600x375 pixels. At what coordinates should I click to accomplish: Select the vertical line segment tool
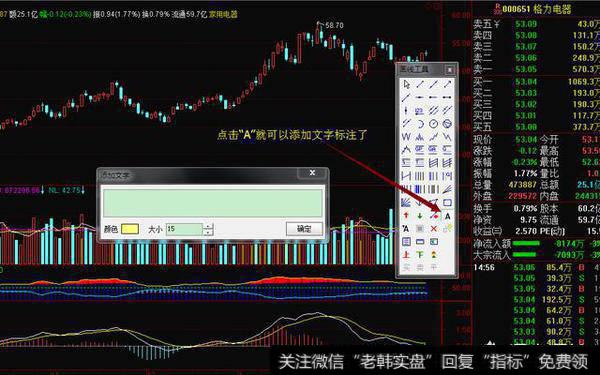click(406, 111)
